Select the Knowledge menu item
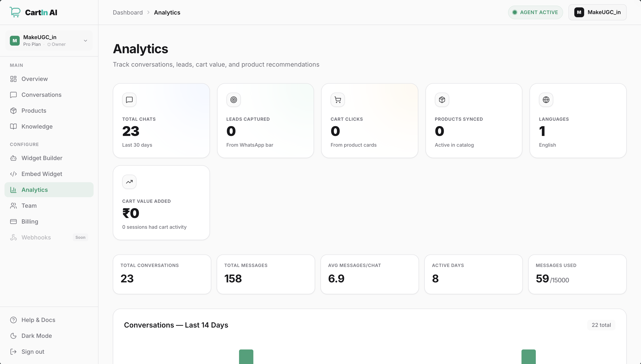Image resolution: width=641 pixels, height=364 pixels. [49, 127]
